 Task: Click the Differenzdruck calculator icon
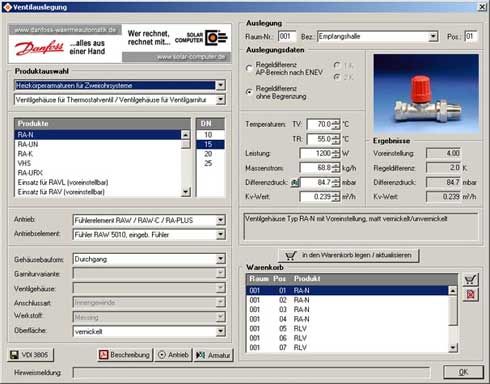(295, 183)
